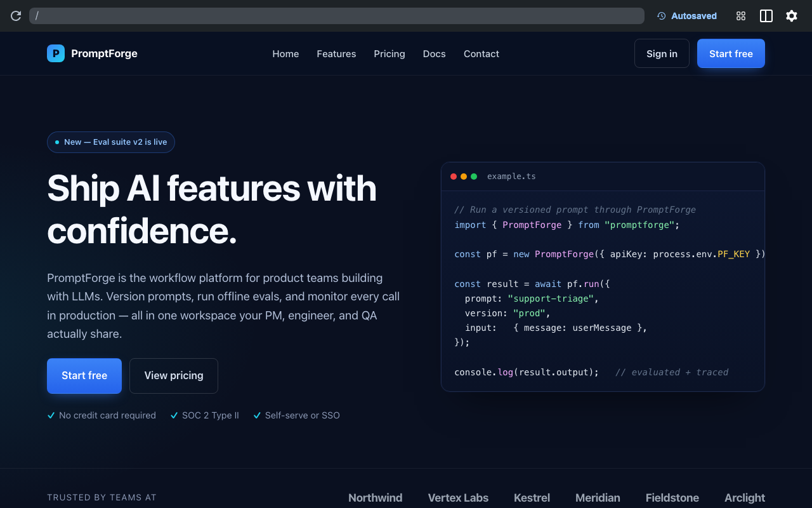Open the grid apps icon in toolbar
The height and width of the screenshot is (508, 812).
click(x=741, y=16)
